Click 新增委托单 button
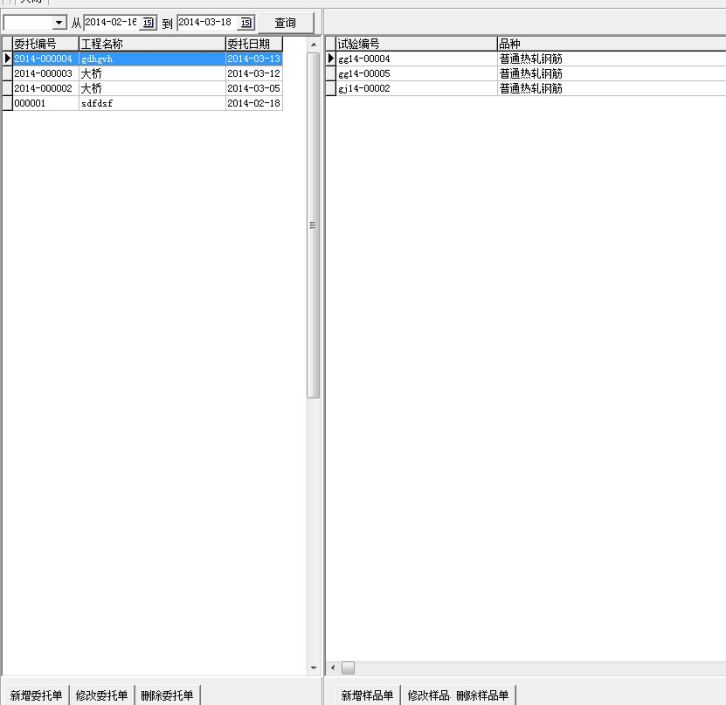726x705 pixels. [36, 695]
